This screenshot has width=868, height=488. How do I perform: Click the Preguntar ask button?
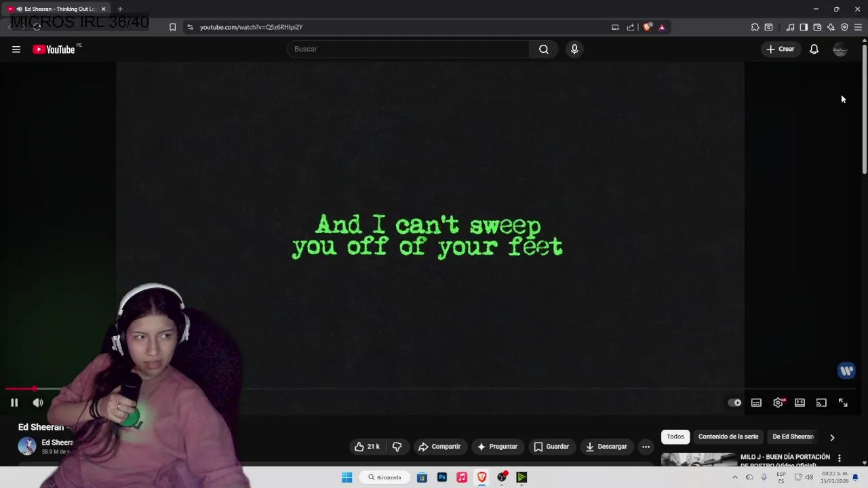[x=498, y=447]
